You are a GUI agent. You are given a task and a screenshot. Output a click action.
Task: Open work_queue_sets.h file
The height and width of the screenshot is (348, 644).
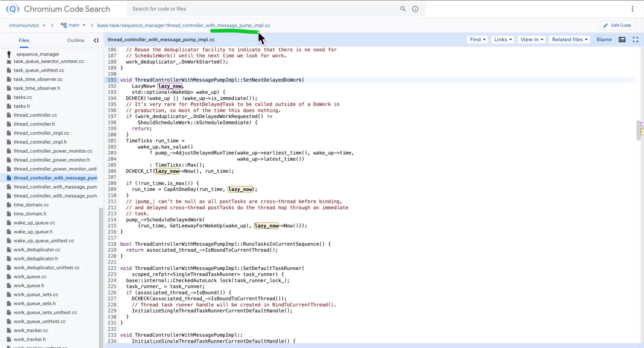click(x=35, y=303)
